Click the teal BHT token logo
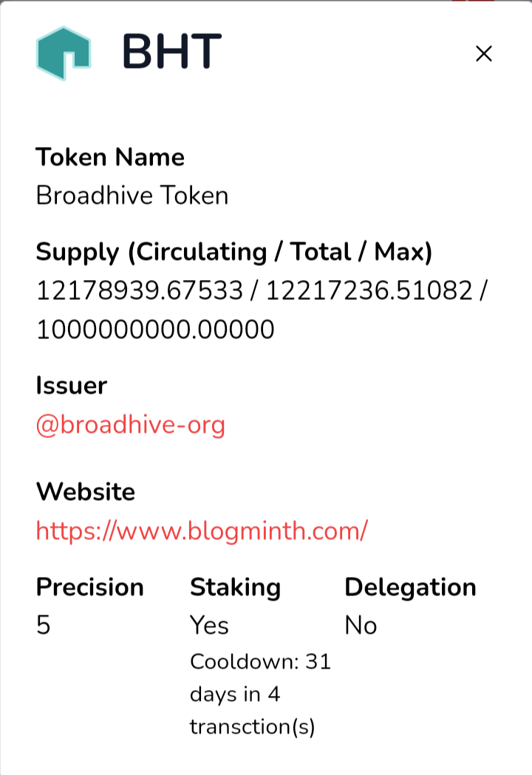 click(63, 53)
